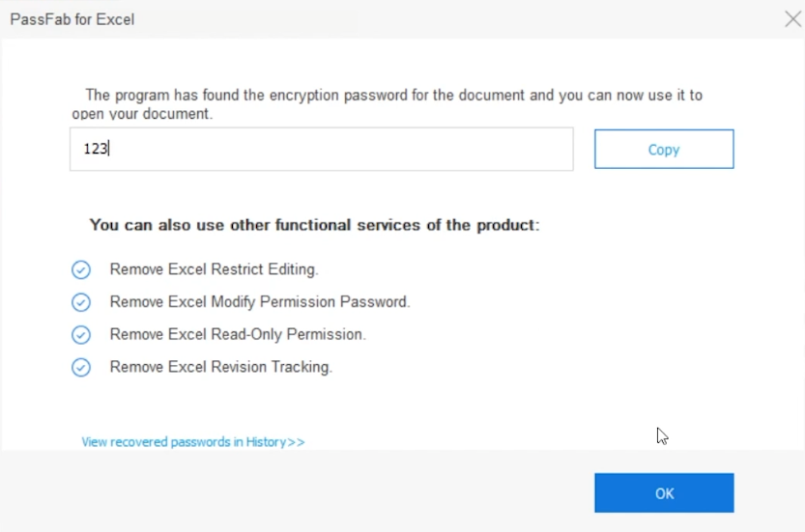Click the encryption password found message

coord(387,96)
